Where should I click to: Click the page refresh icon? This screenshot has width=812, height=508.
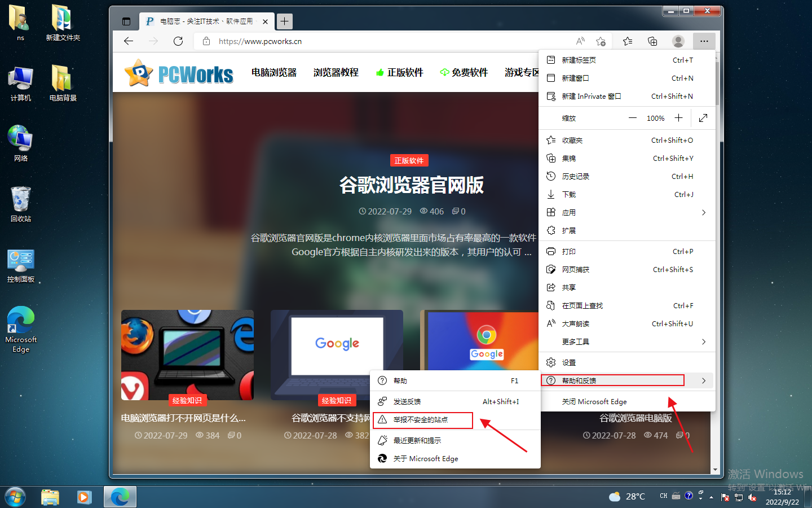coord(178,41)
